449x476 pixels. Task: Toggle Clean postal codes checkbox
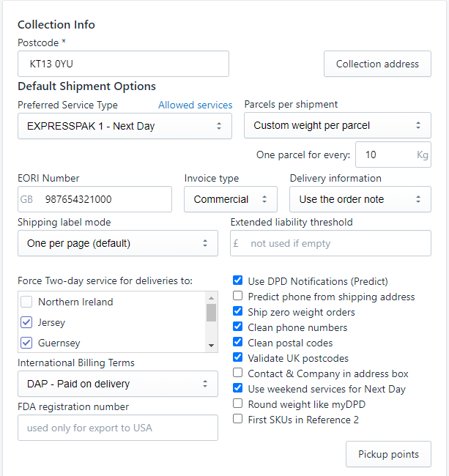pyautogui.click(x=238, y=342)
